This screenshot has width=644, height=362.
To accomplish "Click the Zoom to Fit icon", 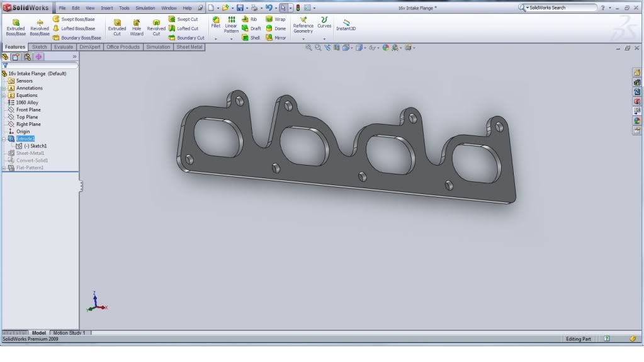I will (308, 48).
